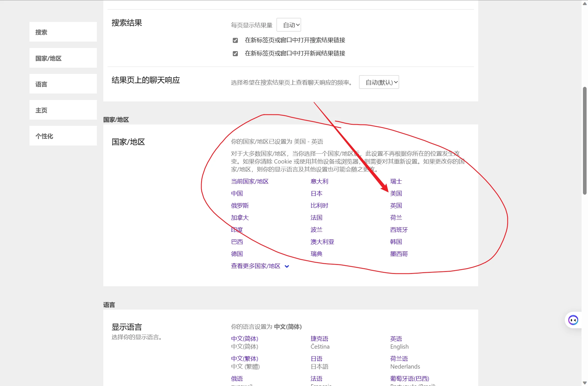Image resolution: width=588 pixels, height=386 pixels.
Task: Toggle 在新标签页或窗口中打开新闻结果链接 checkbox
Action: [235, 53]
